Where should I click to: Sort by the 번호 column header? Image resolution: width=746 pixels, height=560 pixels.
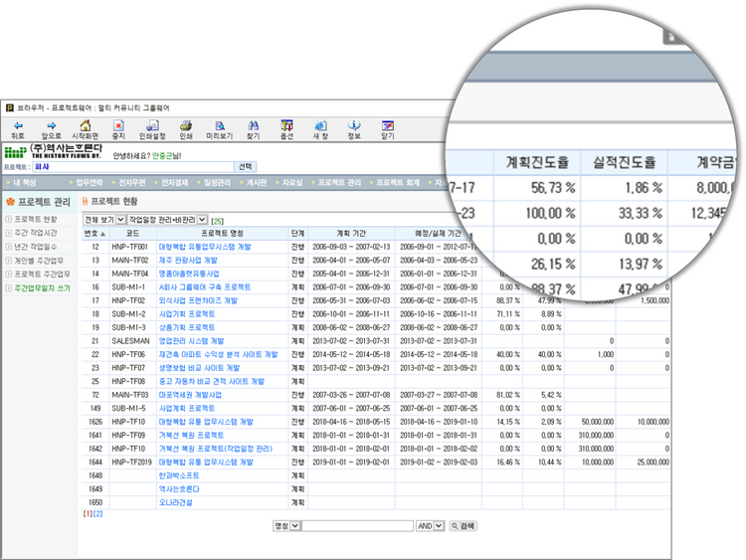click(95, 234)
